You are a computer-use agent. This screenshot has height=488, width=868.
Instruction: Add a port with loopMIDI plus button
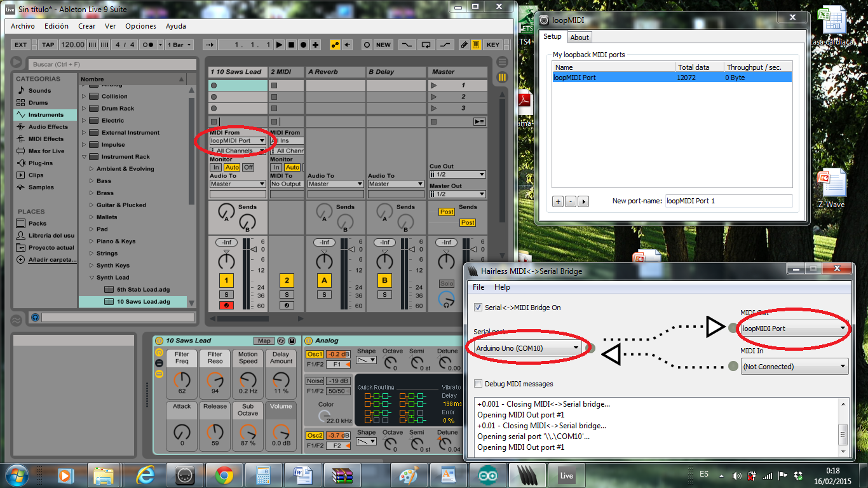tap(558, 201)
